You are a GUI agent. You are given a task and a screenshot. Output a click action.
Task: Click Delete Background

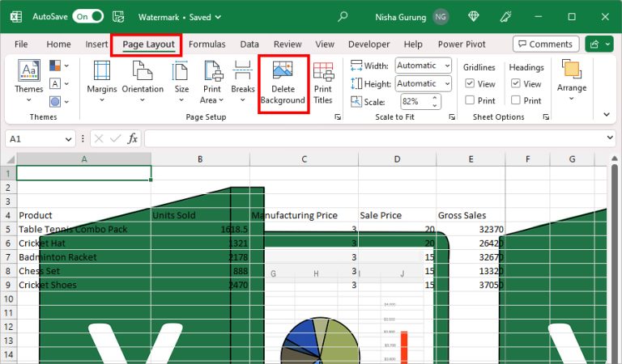tap(283, 83)
